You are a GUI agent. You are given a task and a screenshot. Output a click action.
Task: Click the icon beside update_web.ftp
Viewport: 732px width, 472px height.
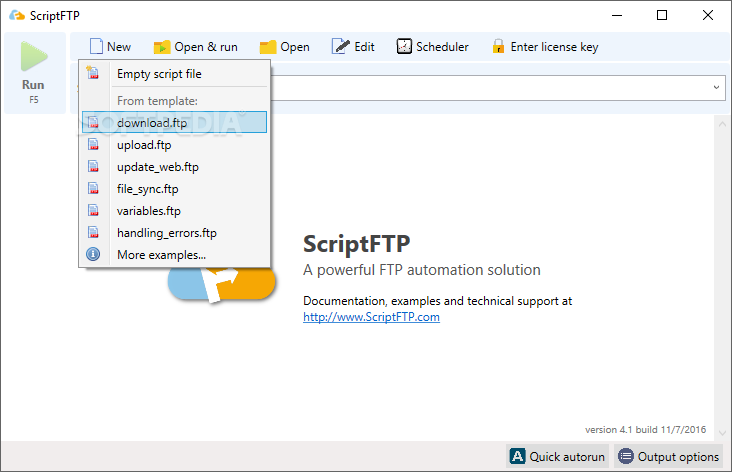click(x=93, y=167)
